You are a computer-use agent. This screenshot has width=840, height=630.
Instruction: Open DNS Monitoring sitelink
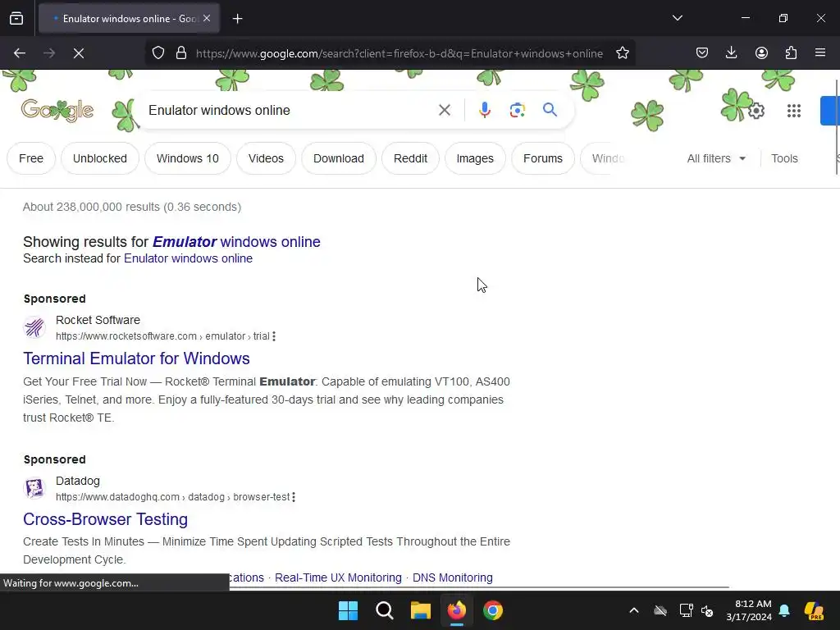(452, 577)
